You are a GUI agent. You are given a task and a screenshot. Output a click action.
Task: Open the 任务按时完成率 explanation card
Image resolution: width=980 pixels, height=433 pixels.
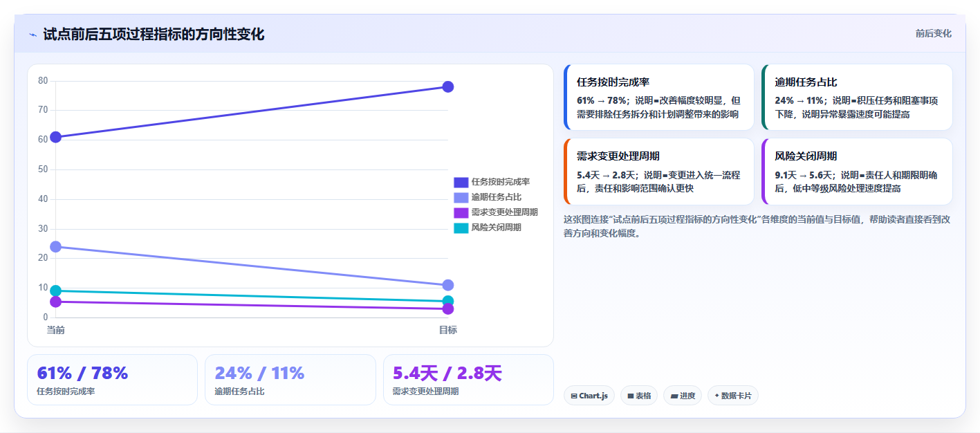659,98
